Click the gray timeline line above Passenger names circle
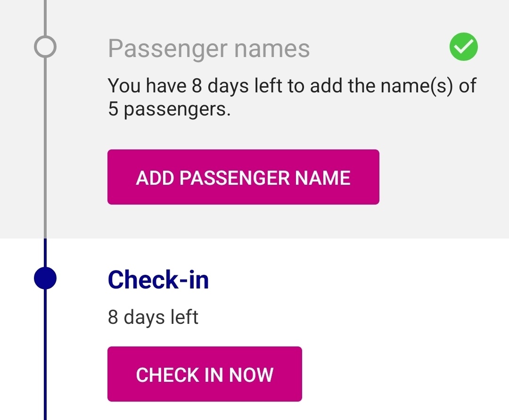Viewport: 509px width, 420px height. (x=45, y=16)
